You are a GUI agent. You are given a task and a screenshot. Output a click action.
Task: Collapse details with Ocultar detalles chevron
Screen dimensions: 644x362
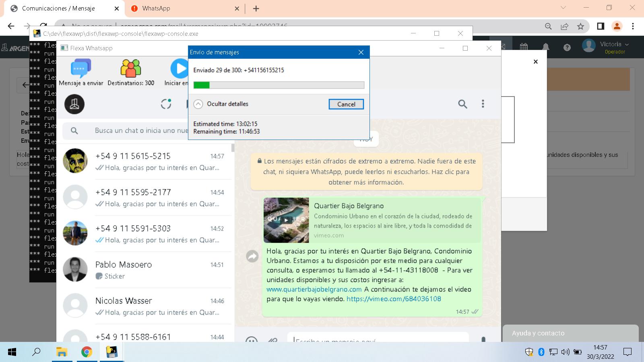198,104
